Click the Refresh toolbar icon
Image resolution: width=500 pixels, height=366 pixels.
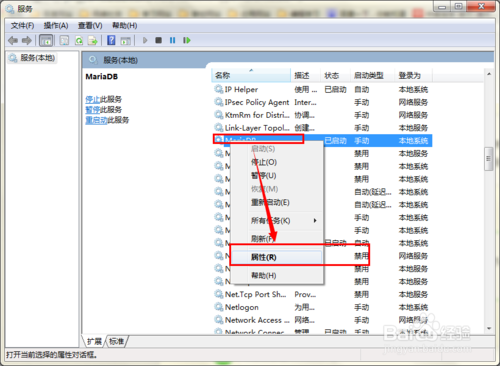pos(79,41)
